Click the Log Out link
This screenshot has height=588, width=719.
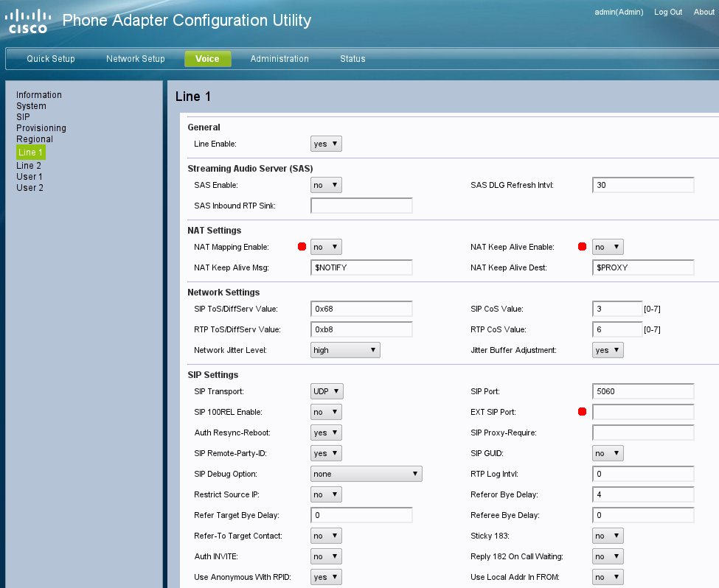tap(668, 12)
